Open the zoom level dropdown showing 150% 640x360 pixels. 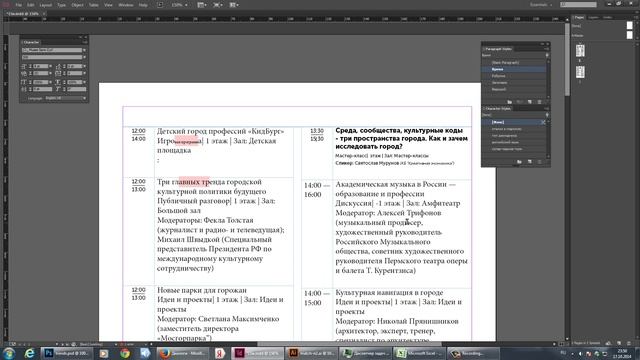[180, 5]
